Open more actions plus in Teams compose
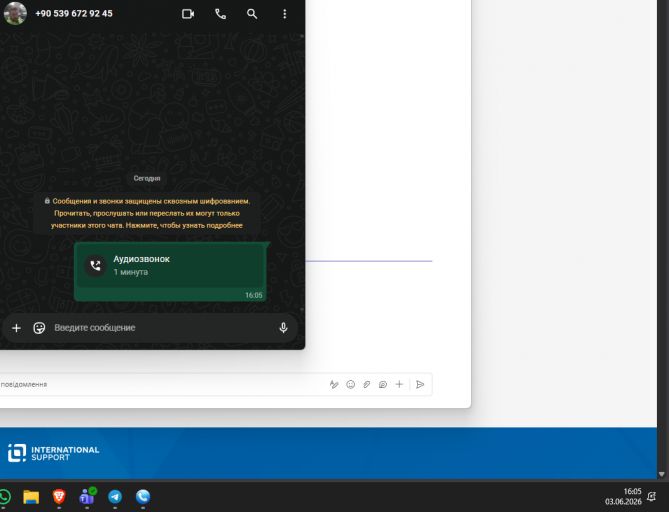This screenshot has height=512, width=669. 399,384
